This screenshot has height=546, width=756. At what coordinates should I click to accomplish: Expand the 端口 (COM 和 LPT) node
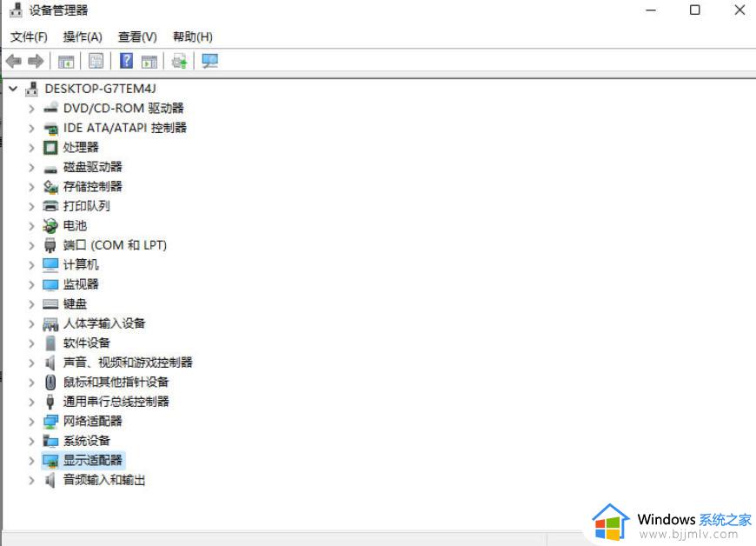coord(31,245)
